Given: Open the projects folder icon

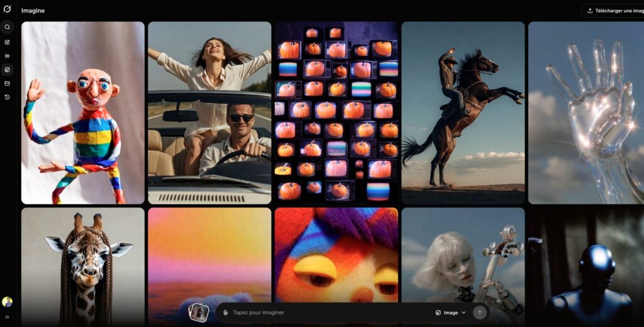Looking at the screenshot, I should click(8, 83).
